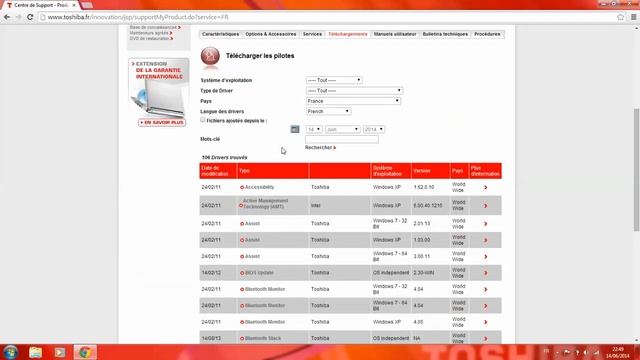
Task: Open more info arrow for Assist version 3.00.11
Action: click(485, 257)
